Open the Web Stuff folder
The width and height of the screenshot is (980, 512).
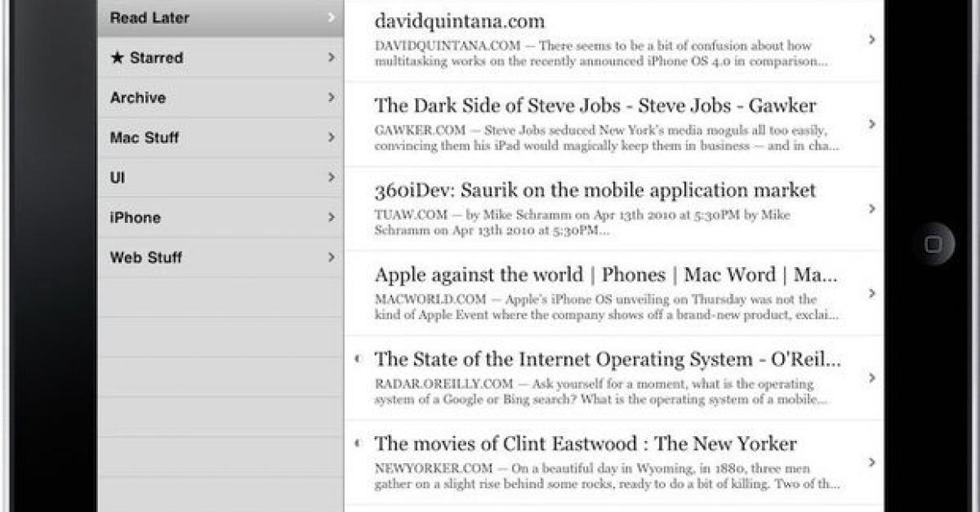pyautogui.click(x=220, y=258)
